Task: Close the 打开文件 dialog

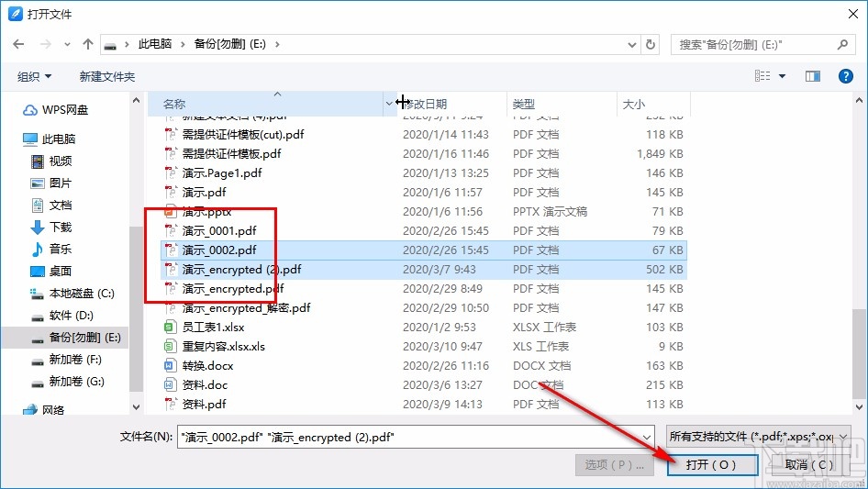Action: pos(853,14)
